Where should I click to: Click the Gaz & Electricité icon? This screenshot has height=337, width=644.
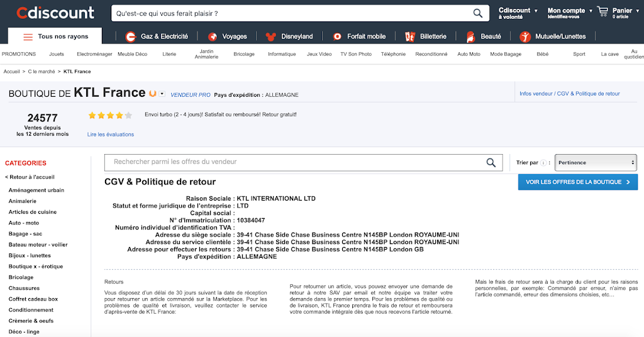tap(131, 36)
